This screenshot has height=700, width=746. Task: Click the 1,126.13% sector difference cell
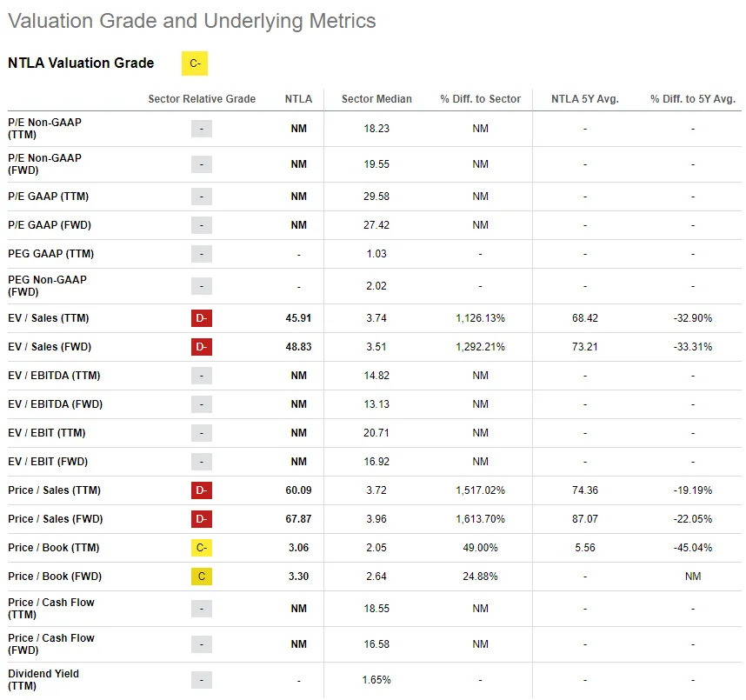(x=481, y=318)
